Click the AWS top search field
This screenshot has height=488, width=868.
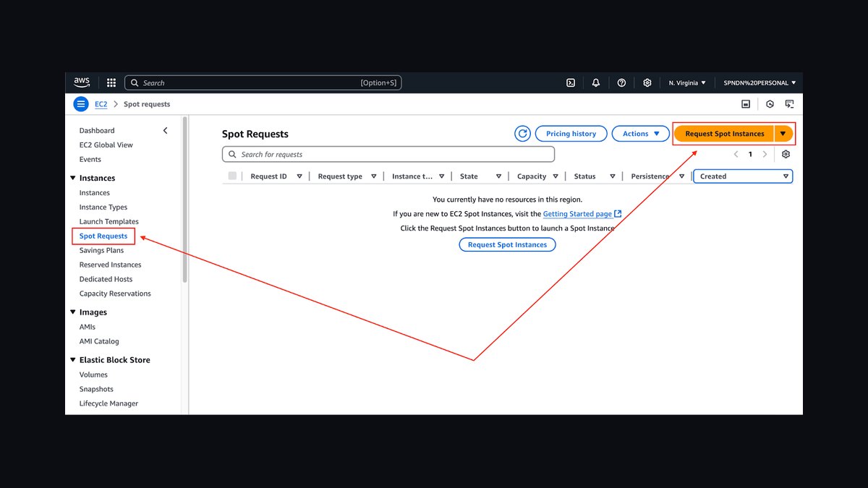pyautogui.click(x=263, y=83)
